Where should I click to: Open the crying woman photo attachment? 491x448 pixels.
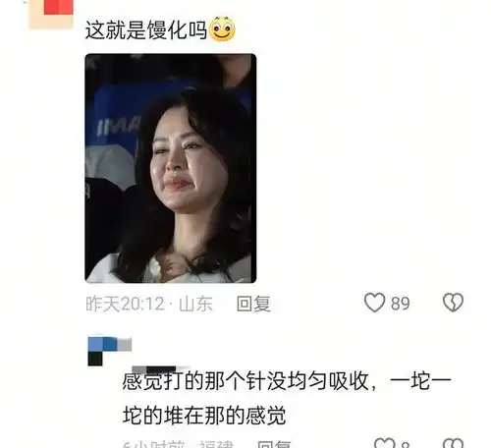(171, 168)
